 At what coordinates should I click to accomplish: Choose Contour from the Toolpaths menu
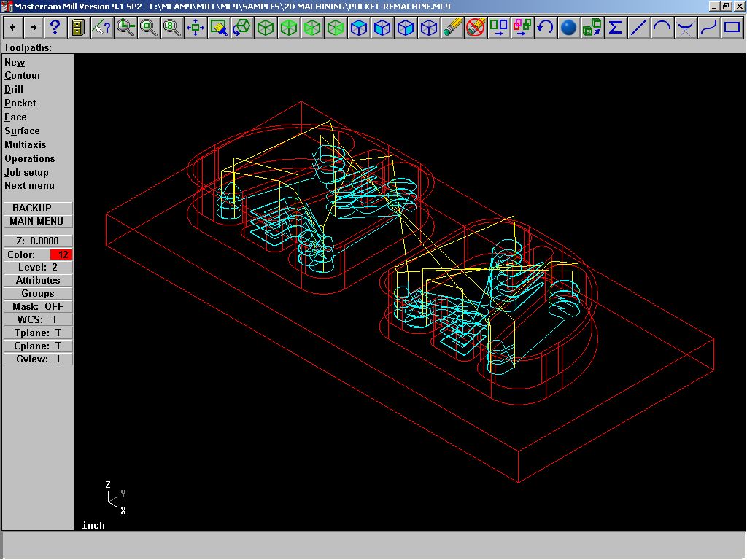pyautogui.click(x=23, y=76)
